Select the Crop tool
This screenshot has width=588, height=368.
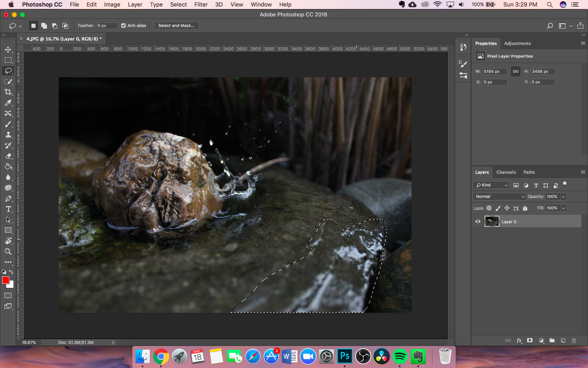8,92
